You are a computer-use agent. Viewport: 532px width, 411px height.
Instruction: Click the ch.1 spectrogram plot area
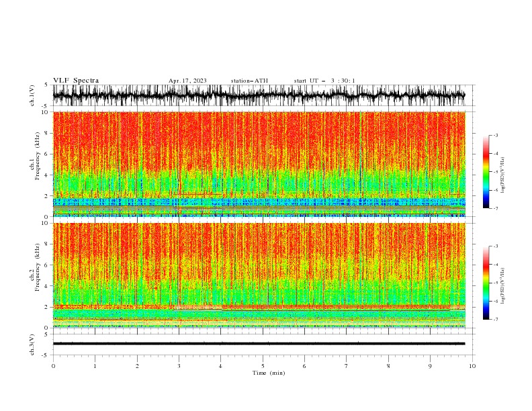[259, 164]
